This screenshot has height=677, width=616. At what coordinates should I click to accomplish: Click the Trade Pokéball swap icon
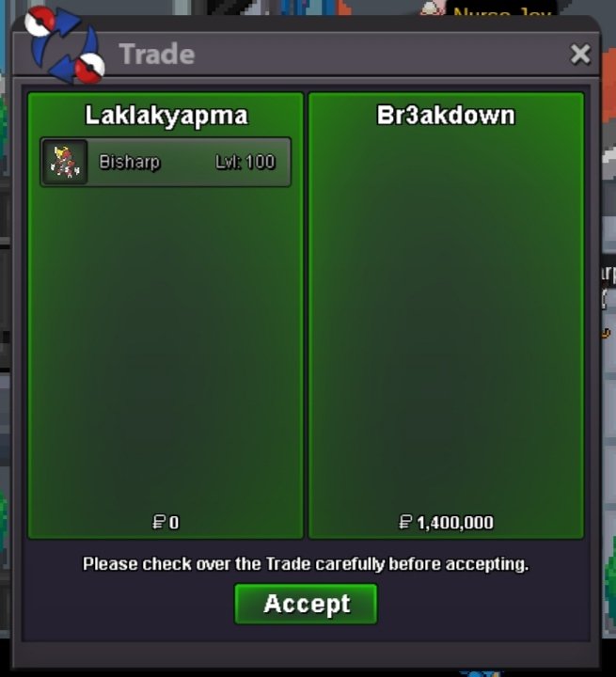65,45
